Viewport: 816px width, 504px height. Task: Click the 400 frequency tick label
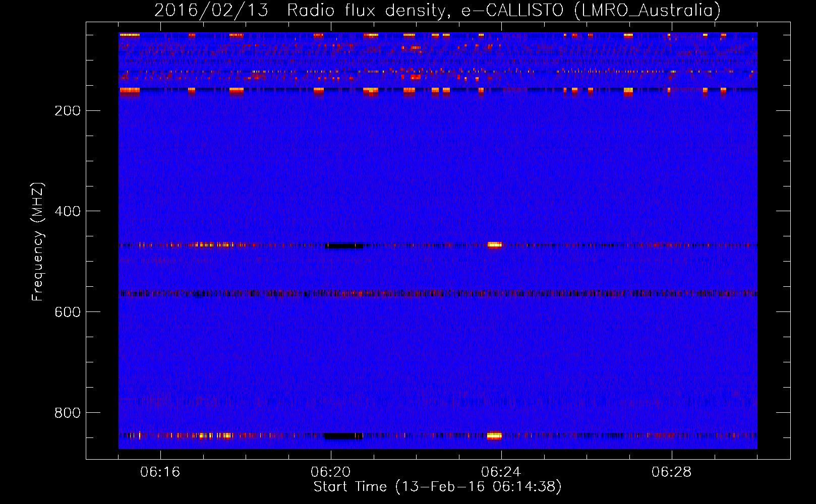(x=68, y=211)
